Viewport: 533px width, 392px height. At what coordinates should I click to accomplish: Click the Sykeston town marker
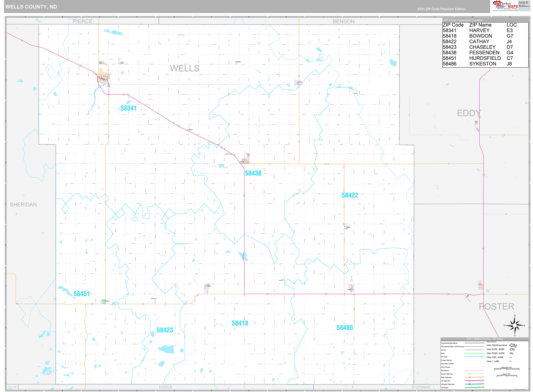coord(352,289)
